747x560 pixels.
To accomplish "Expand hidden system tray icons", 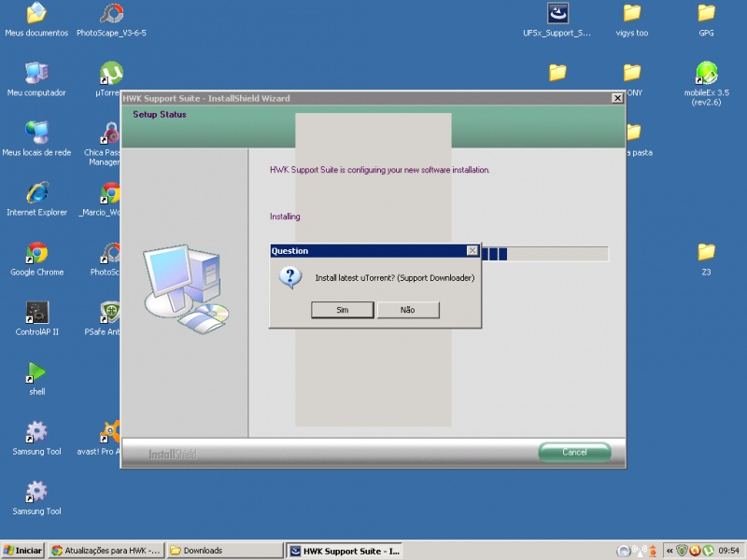I will [x=669, y=551].
